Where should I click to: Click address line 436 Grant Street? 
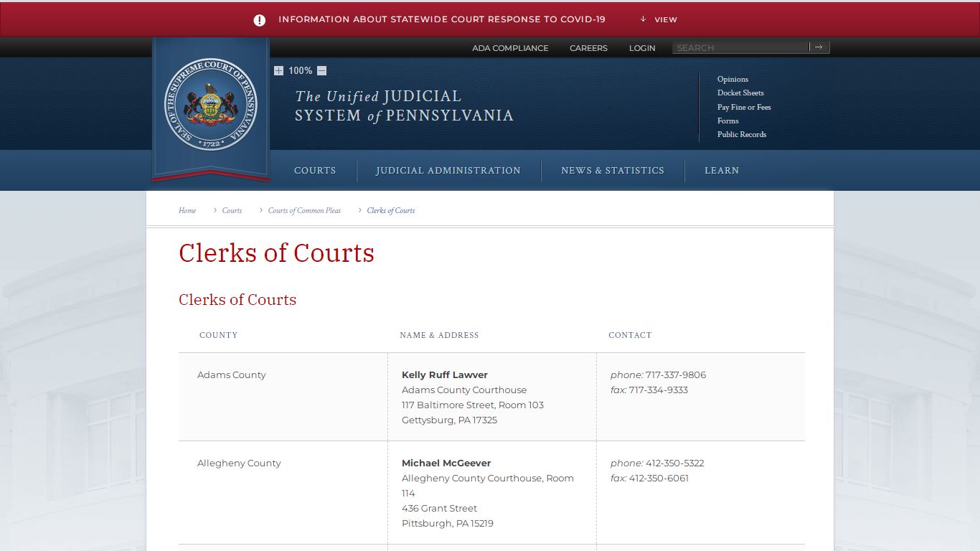[x=439, y=508]
